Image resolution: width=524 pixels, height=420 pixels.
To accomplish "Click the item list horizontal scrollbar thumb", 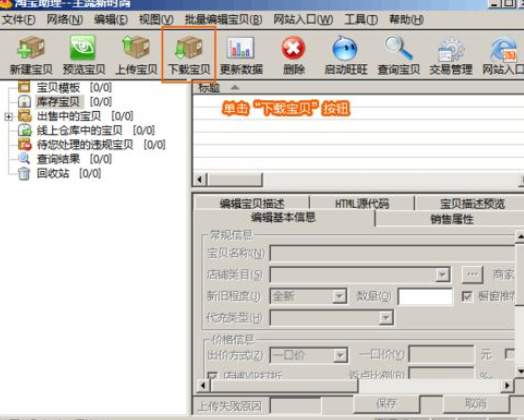I will [235, 180].
